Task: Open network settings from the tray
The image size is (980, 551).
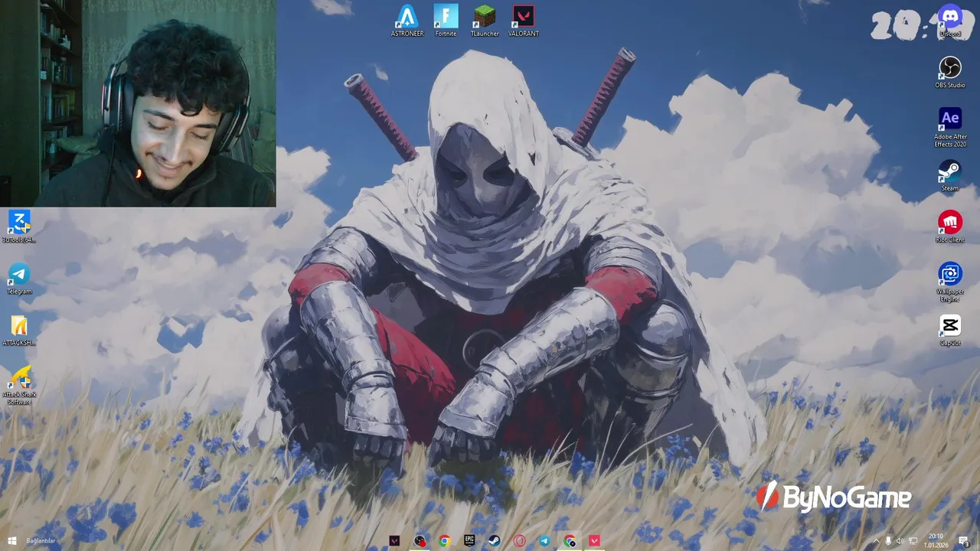Action: (913, 541)
